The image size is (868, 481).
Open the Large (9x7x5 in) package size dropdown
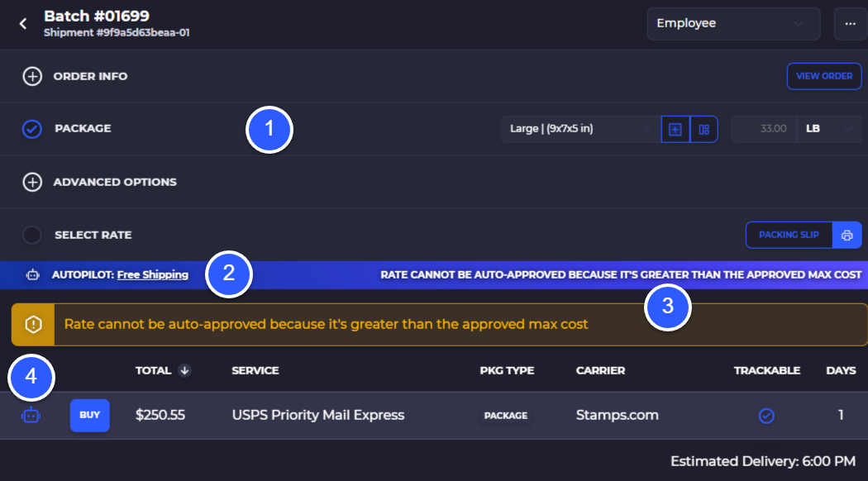point(579,129)
